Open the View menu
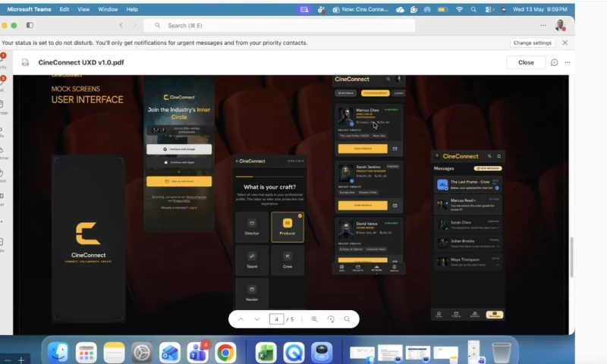This screenshot has width=607, height=364. click(83, 9)
